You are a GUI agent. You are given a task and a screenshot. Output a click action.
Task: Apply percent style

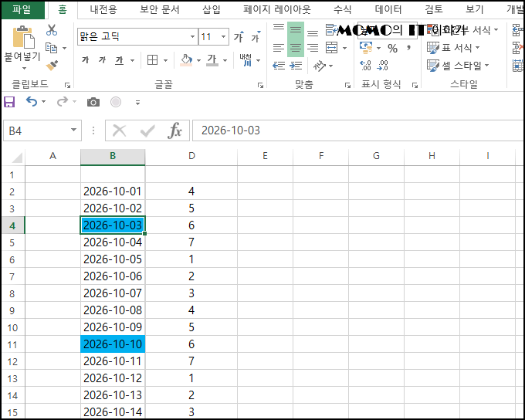click(392, 49)
